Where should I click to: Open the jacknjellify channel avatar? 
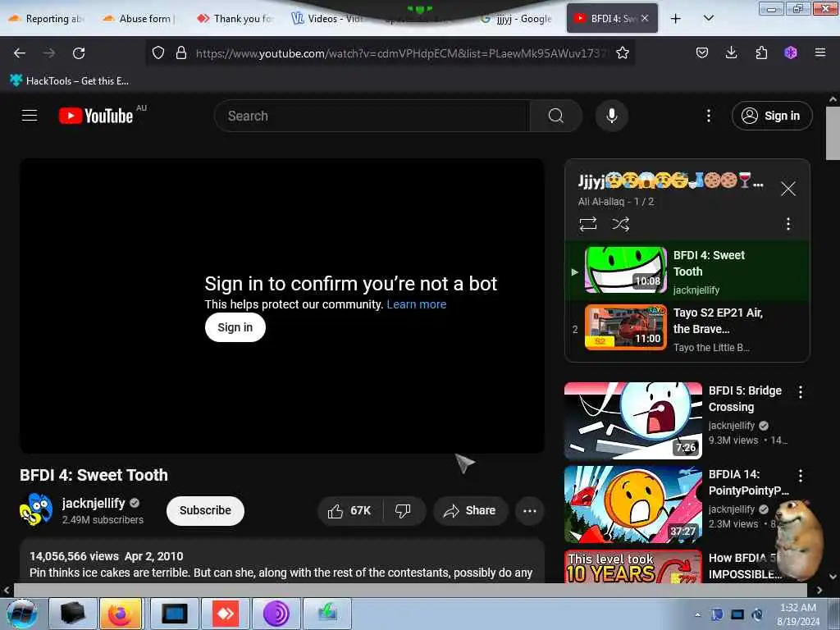tap(36, 509)
